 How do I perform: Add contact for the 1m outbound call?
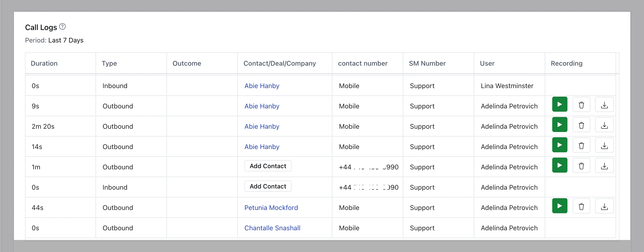[x=268, y=166]
